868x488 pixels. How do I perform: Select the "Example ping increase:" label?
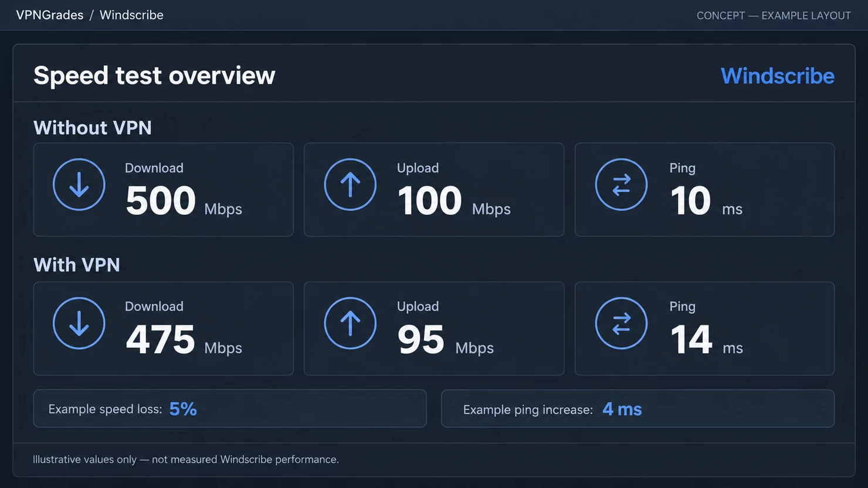click(528, 409)
